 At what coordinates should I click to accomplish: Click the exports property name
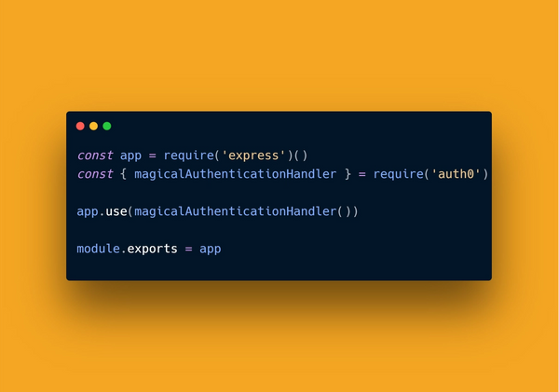(x=152, y=249)
